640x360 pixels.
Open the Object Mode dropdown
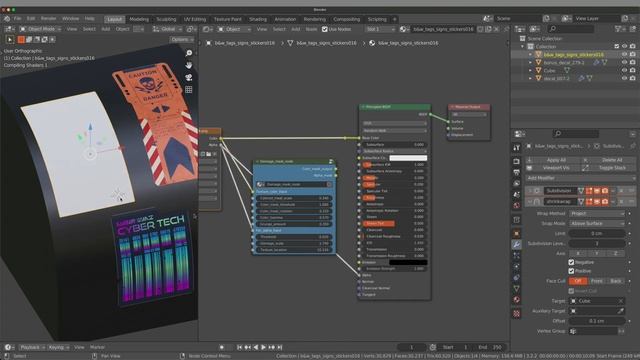pos(40,29)
